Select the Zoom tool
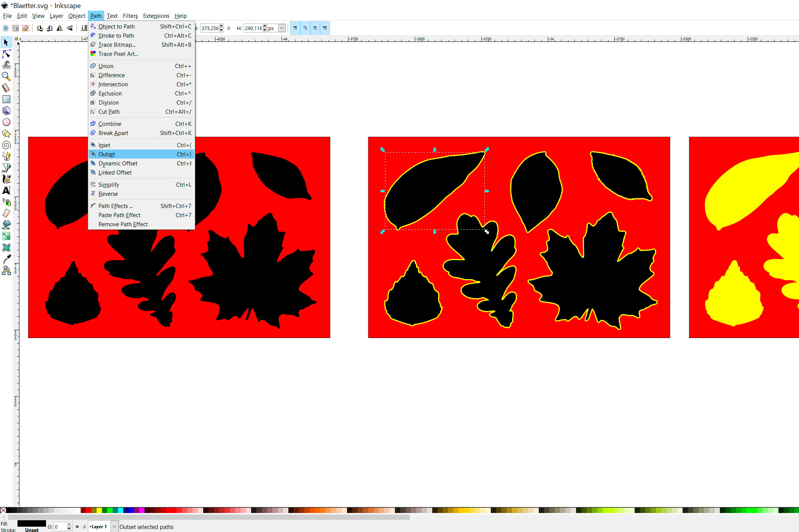Screen dimensions: 799x532 coord(6,76)
